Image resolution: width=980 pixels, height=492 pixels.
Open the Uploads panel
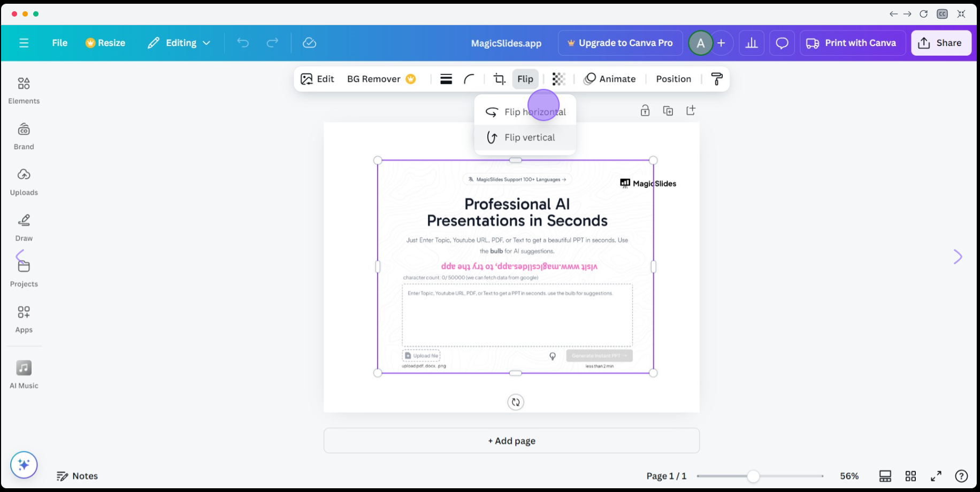(24, 182)
